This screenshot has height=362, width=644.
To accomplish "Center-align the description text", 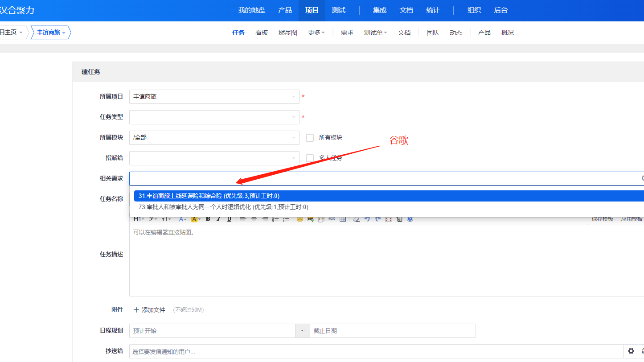I will click(x=254, y=219).
